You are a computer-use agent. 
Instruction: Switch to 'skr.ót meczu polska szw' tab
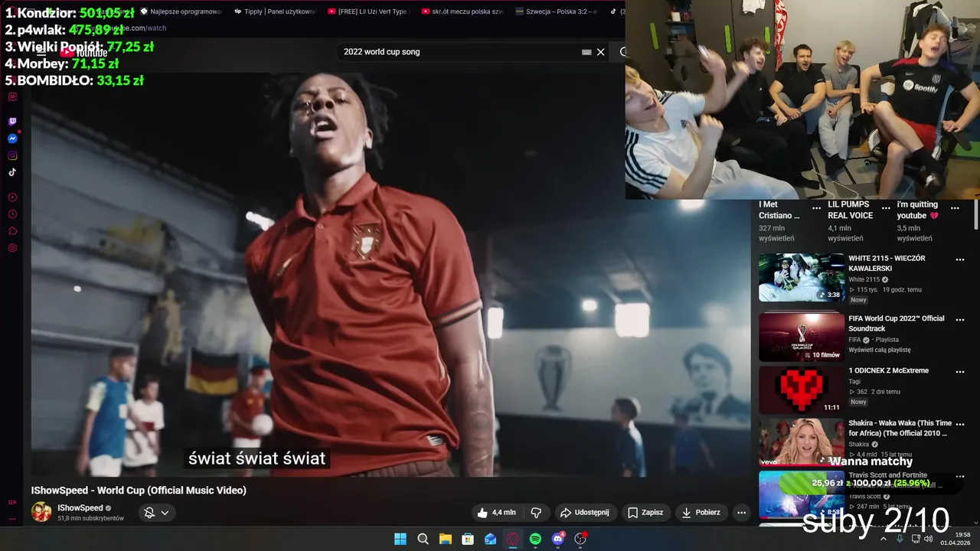pyautogui.click(x=462, y=11)
